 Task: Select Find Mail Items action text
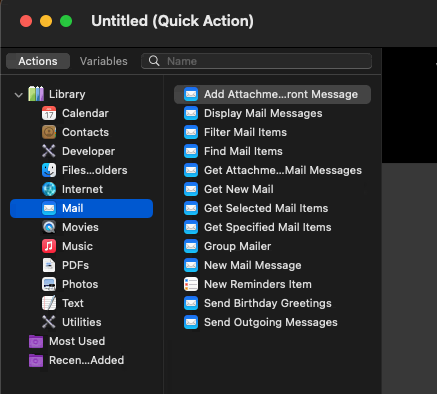243,151
